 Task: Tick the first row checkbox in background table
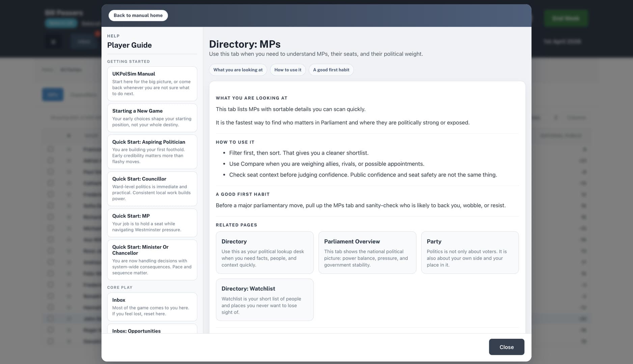point(51,149)
